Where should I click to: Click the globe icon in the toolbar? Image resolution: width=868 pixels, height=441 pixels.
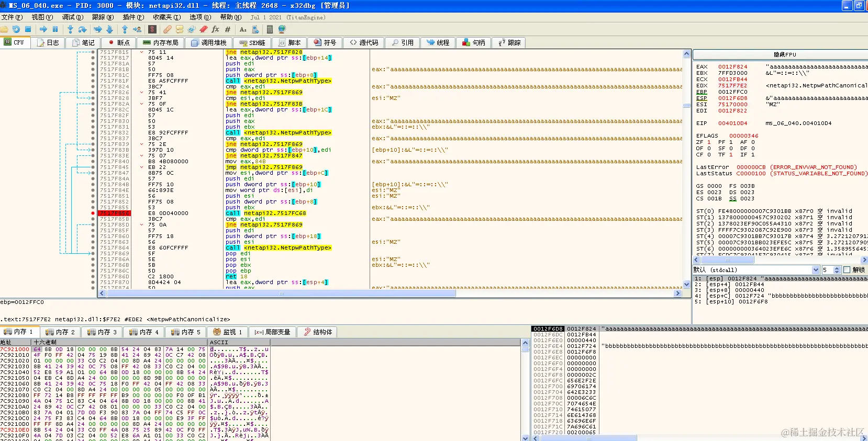tap(282, 29)
